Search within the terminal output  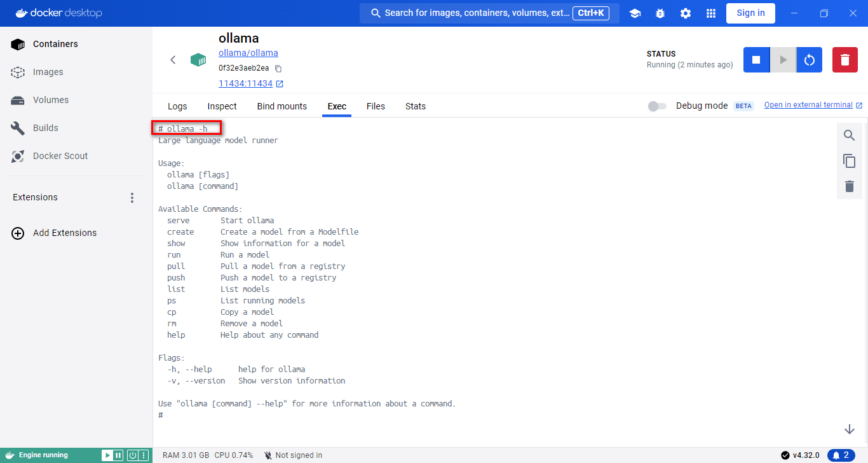(849, 135)
